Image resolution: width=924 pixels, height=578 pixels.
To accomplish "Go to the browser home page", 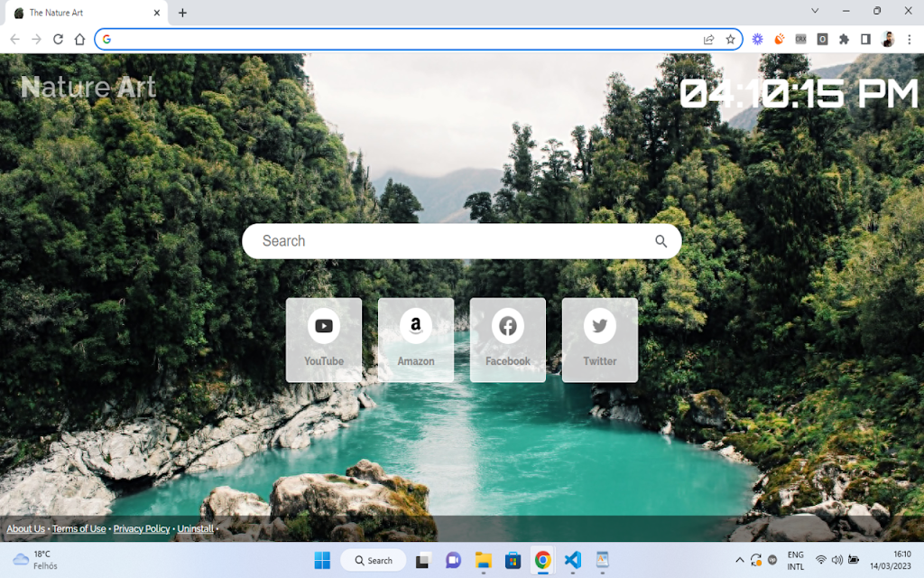I will [79, 40].
